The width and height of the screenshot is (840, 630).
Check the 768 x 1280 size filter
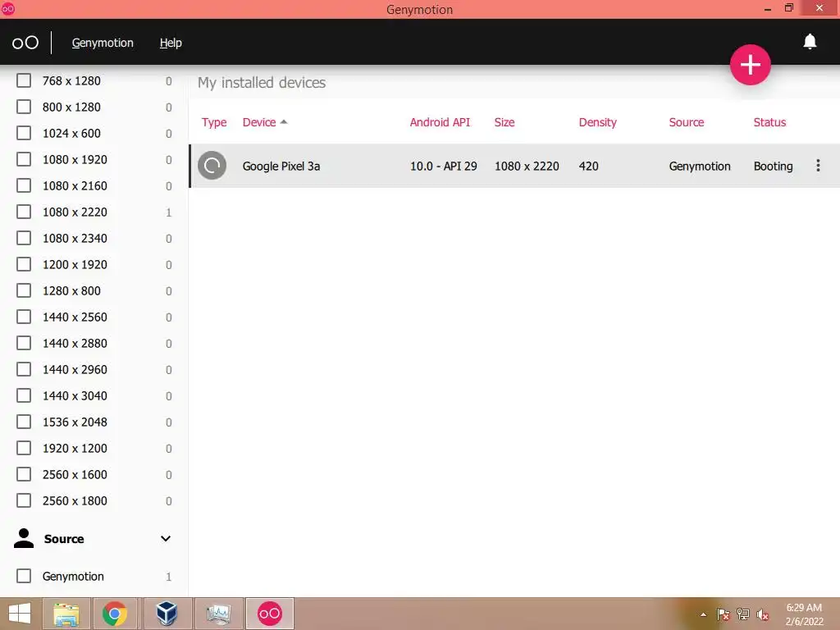[24, 80]
